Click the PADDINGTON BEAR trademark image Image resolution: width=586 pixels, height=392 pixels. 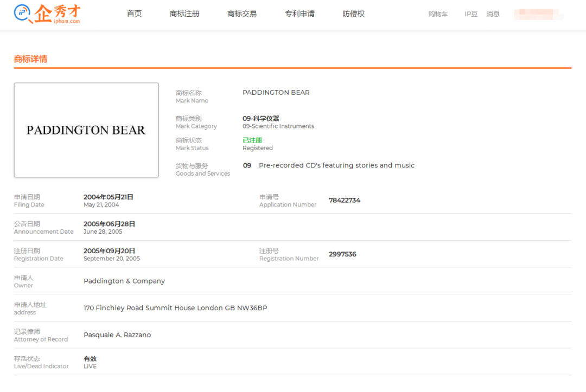[86, 130]
